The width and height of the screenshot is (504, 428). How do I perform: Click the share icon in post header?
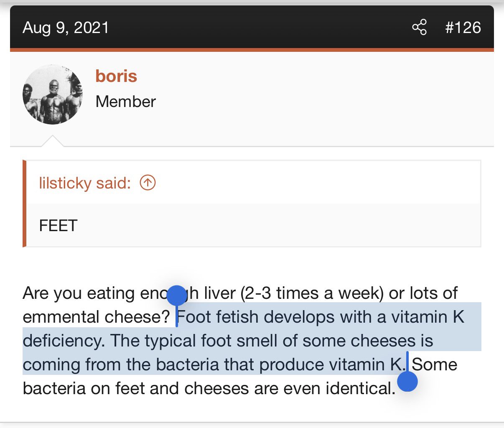pos(419,28)
